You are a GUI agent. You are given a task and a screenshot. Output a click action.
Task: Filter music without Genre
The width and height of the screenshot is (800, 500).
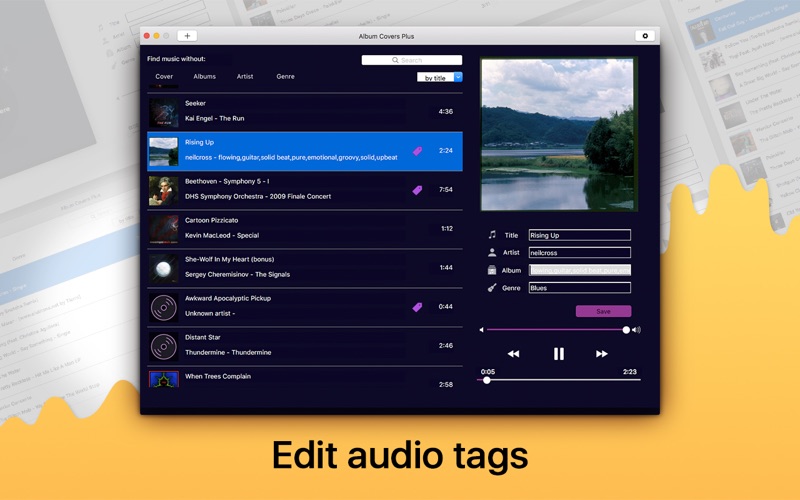tap(285, 77)
